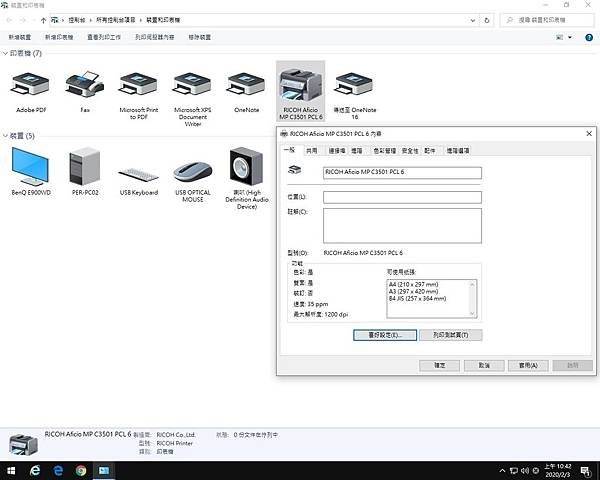This screenshot has height=480, width=600.
Task: Open the address bar history dropdown
Action: click(x=473, y=20)
